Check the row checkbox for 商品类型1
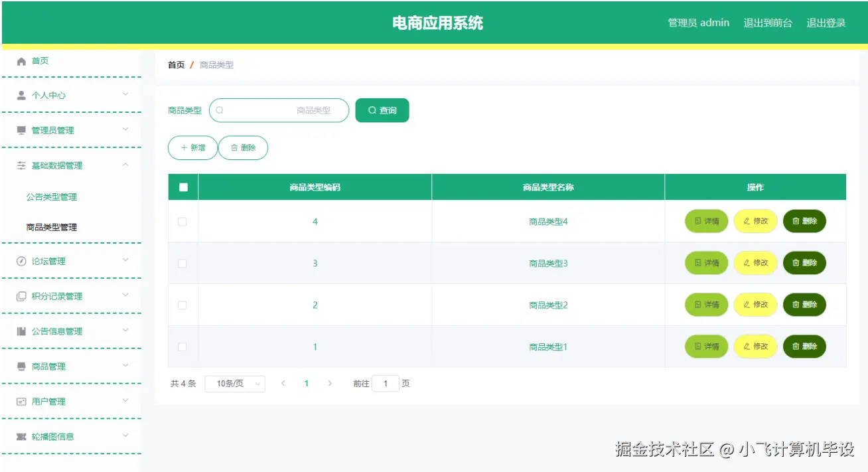The image size is (868, 472). (183, 346)
